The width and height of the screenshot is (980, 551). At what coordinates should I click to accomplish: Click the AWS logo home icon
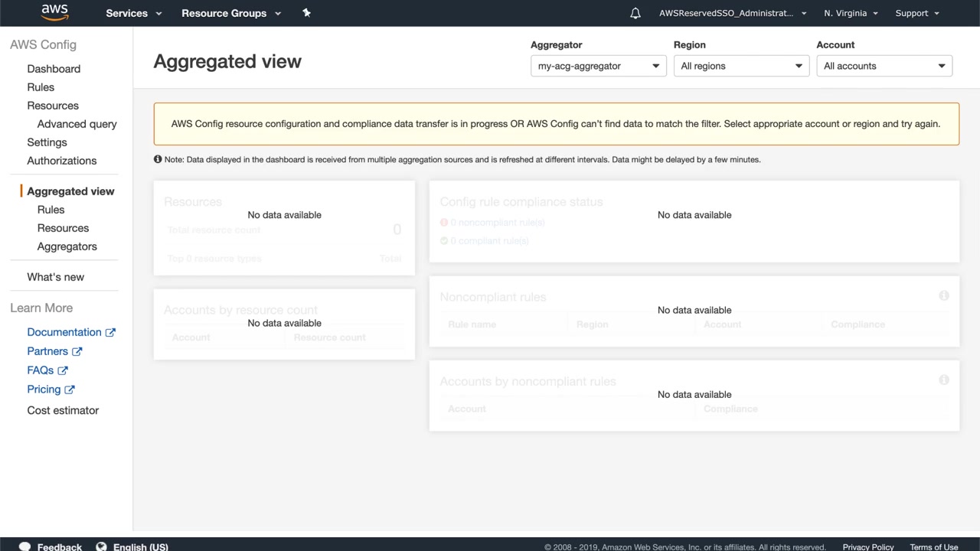tap(54, 12)
